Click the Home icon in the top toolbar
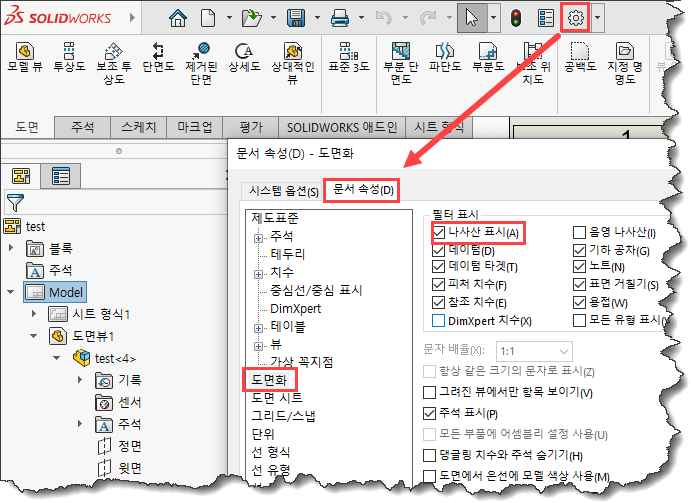 [178, 18]
